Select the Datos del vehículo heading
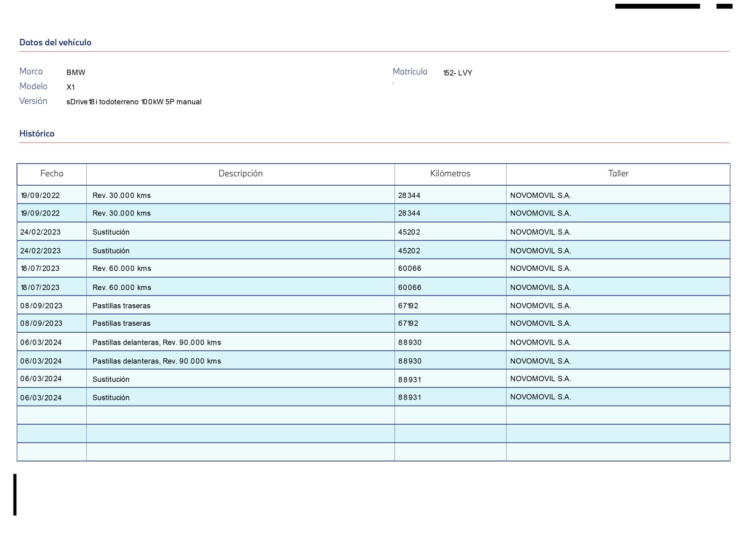747x560 pixels. point(55,42)
